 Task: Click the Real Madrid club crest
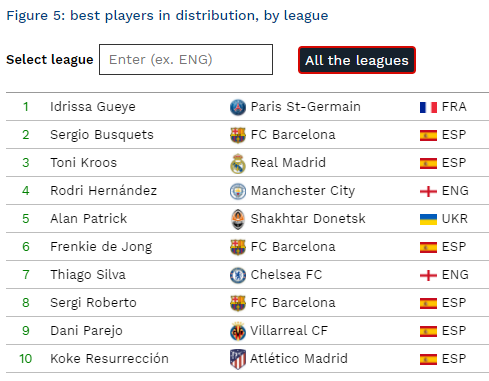pyautogui.click(x=238, y=163)
